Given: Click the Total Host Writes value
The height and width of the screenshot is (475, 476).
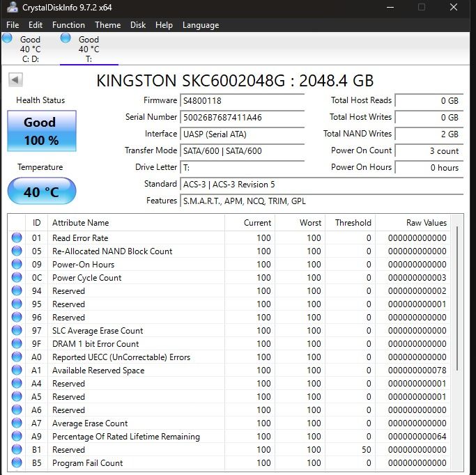Looking at the screenshot, I should click(429, 117).
